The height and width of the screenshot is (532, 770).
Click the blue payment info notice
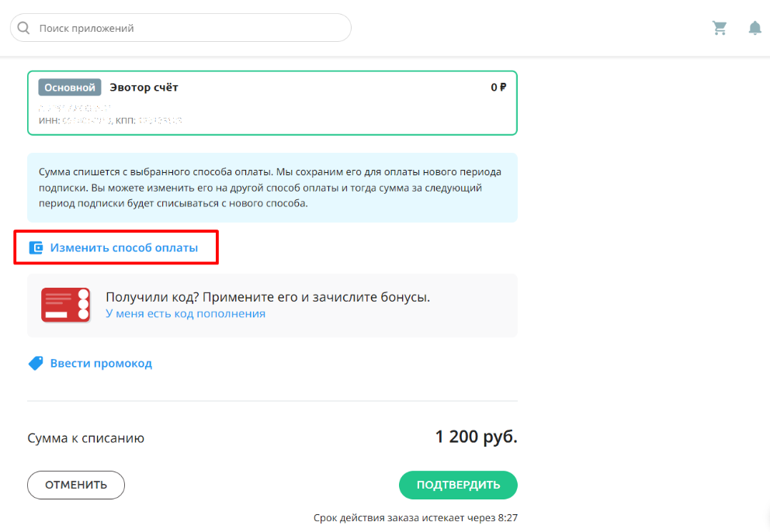[272, 188]
